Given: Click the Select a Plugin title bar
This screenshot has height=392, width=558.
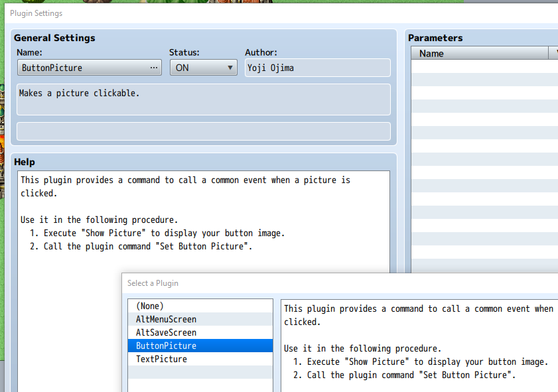Looking at the screenshot, I should [340, 283].
